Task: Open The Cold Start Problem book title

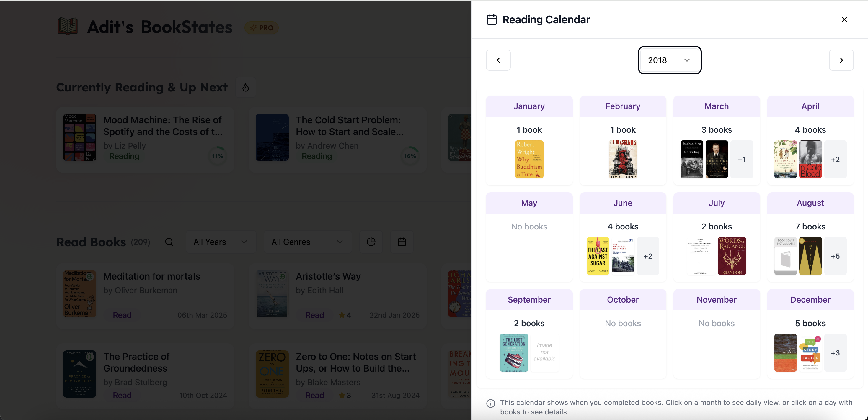Action: pyautogui.click(x=350, y=126)
